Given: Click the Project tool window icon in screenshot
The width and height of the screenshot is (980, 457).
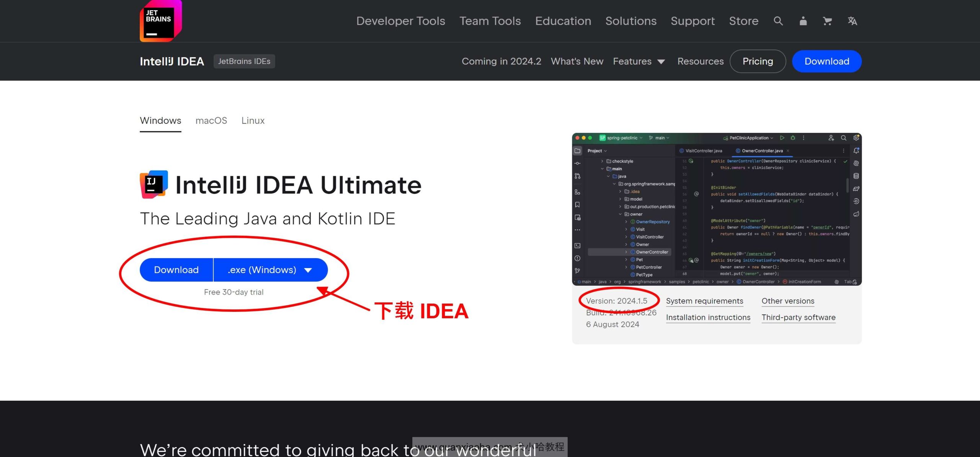Looking at the screenshot, I should click(577, 151).
